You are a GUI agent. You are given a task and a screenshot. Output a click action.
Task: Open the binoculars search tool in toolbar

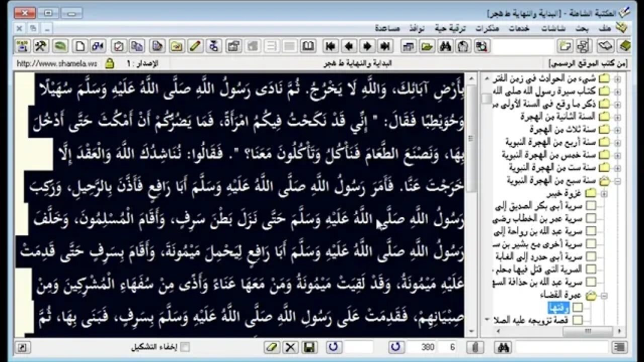click(445, 47)
